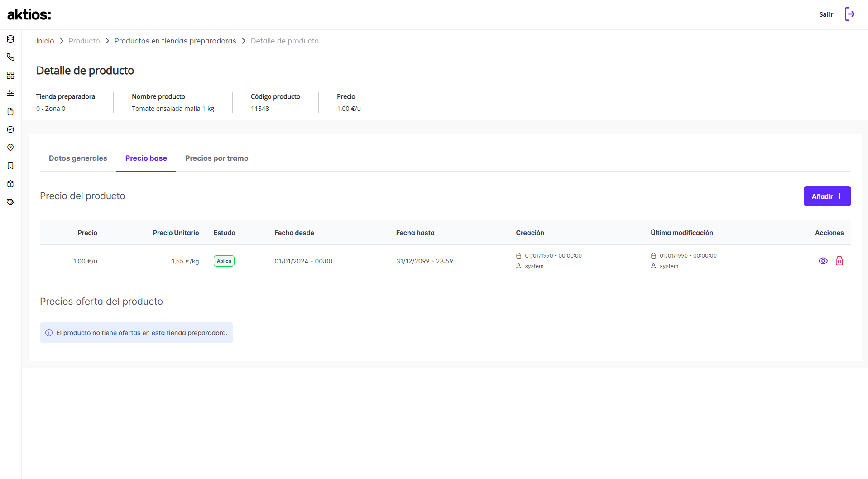
Task: Delete the 1,00 €/u price row
Action: (839, 261)
